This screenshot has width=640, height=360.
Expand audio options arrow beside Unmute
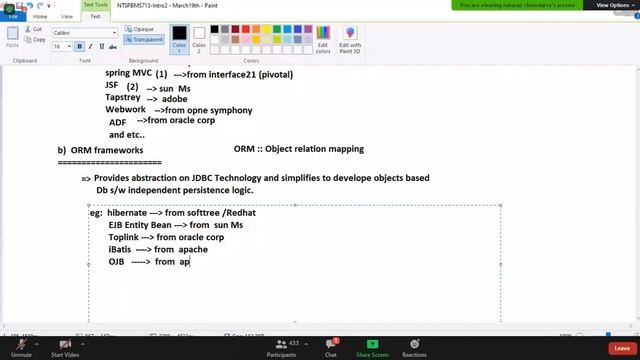(x=36, y=344)
